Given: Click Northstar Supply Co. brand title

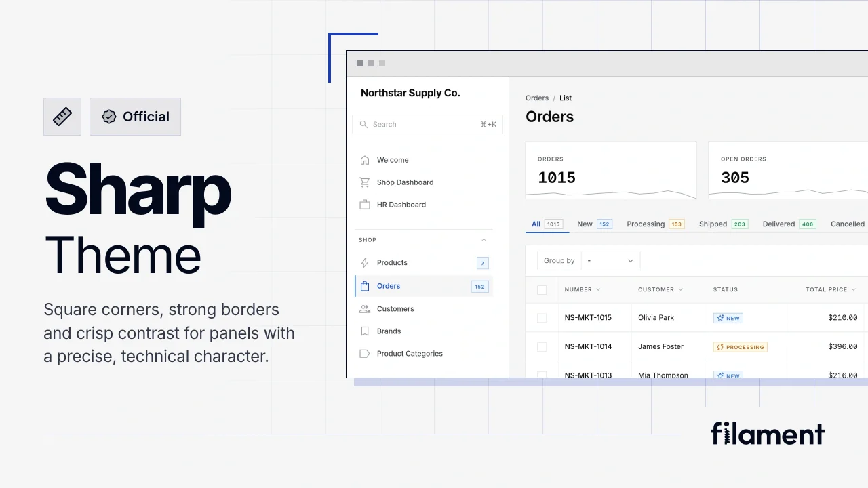Looking at the screenshot, I should pyautogui.click(x=410, y=94).
